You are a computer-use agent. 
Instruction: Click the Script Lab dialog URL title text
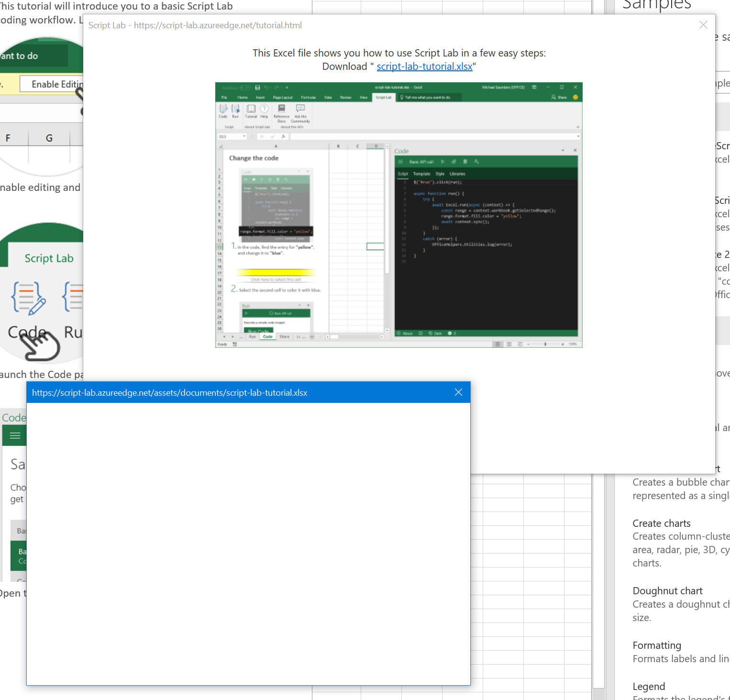[195, 25]
